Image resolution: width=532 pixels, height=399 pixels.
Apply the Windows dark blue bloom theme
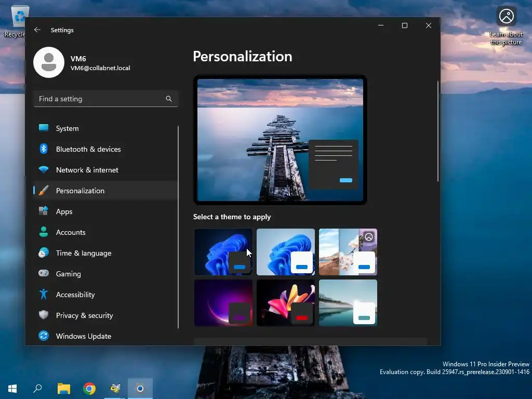[x=223, y=252]
